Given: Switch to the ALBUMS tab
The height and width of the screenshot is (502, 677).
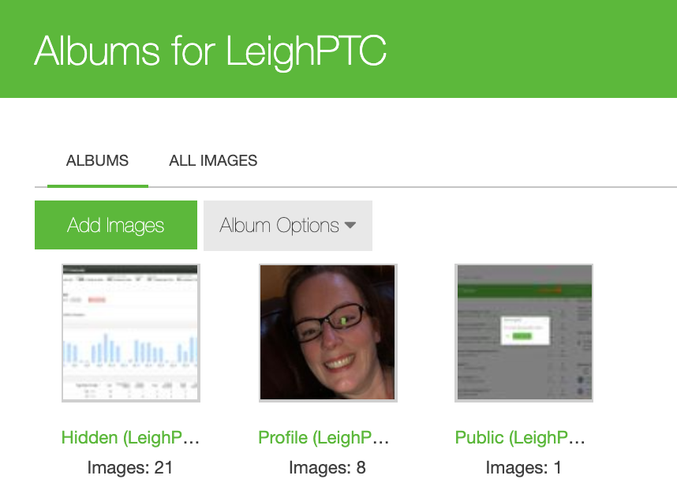Looking at the screenshot, I should (97, 160).
